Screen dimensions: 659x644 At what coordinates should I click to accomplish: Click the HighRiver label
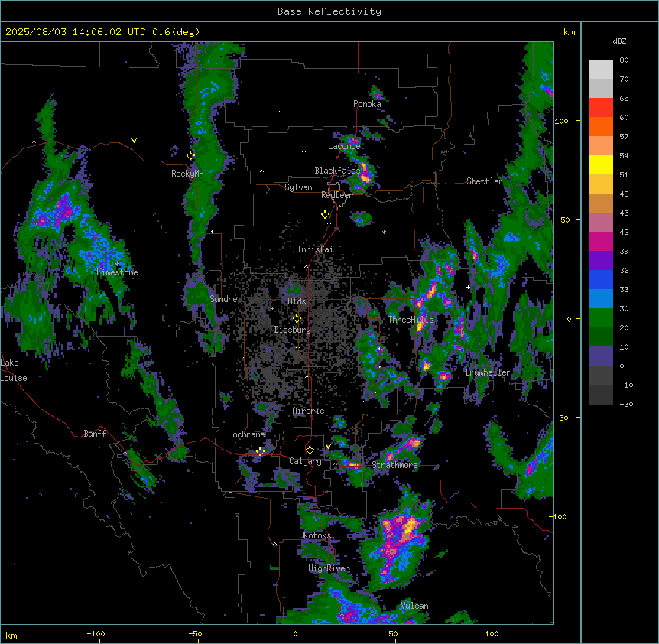(329, 568)
